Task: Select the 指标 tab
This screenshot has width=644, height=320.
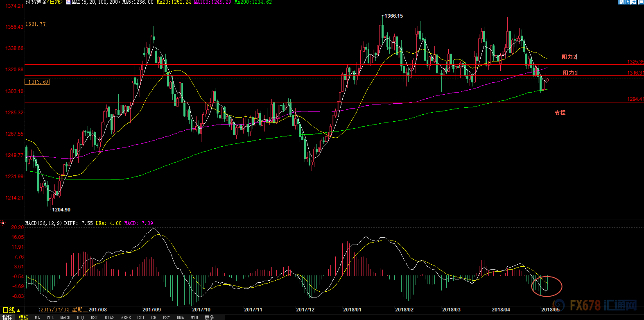Action: point(7,318)
